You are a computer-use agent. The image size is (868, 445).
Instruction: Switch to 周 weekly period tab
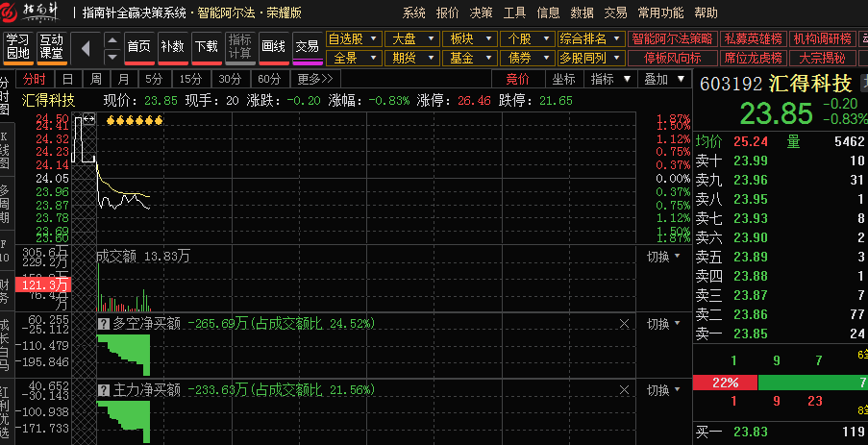pos(96,79)
